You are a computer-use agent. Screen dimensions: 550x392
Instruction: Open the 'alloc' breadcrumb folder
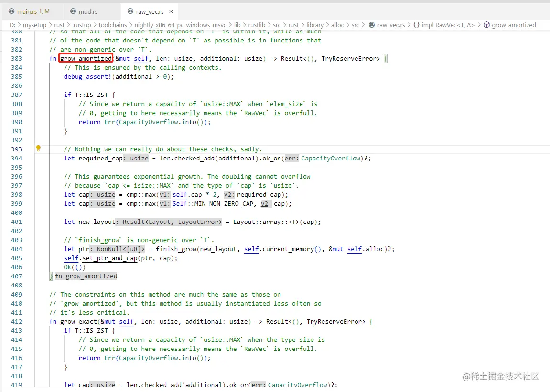click(337, 25)
